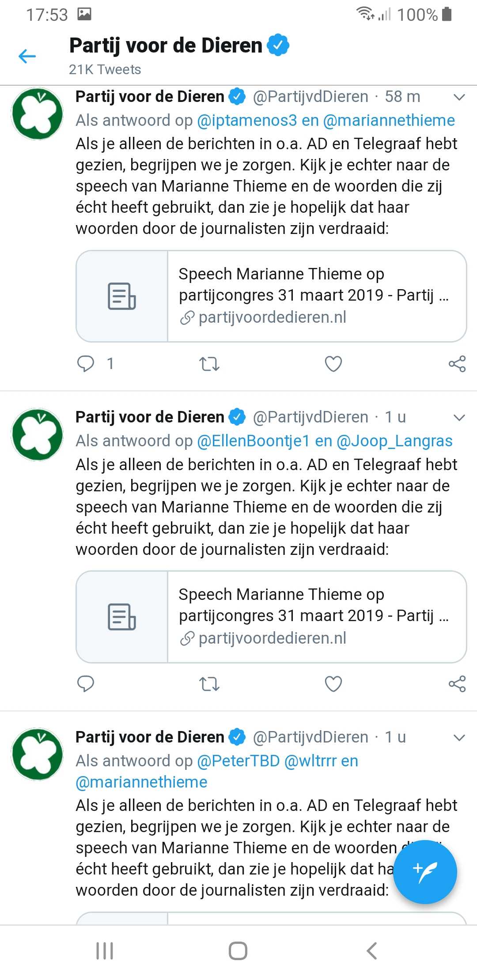Share the reply to @iptamenos3

coord(457,364)
